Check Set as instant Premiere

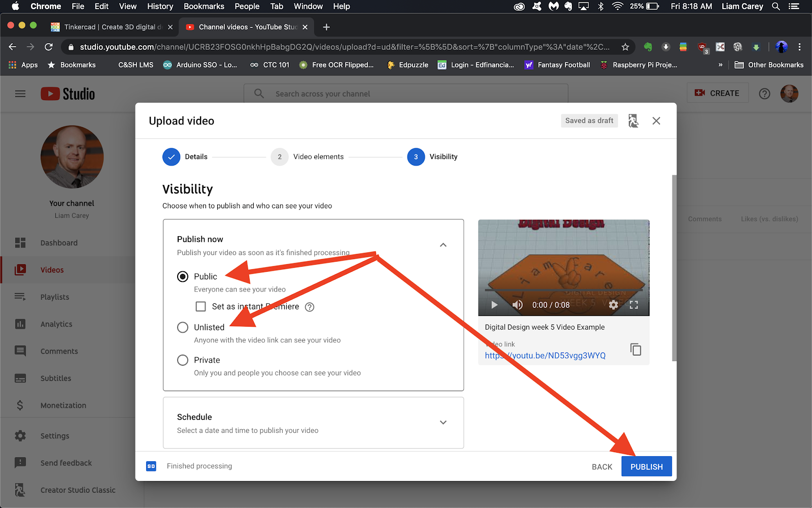[x=201, y=307]
